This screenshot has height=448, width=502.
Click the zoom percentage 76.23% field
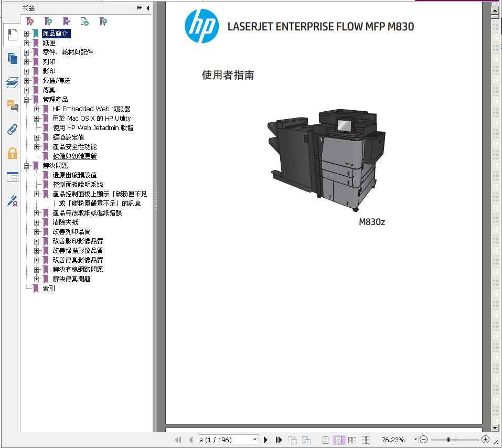pyautogui.click(x=393, y=440)
